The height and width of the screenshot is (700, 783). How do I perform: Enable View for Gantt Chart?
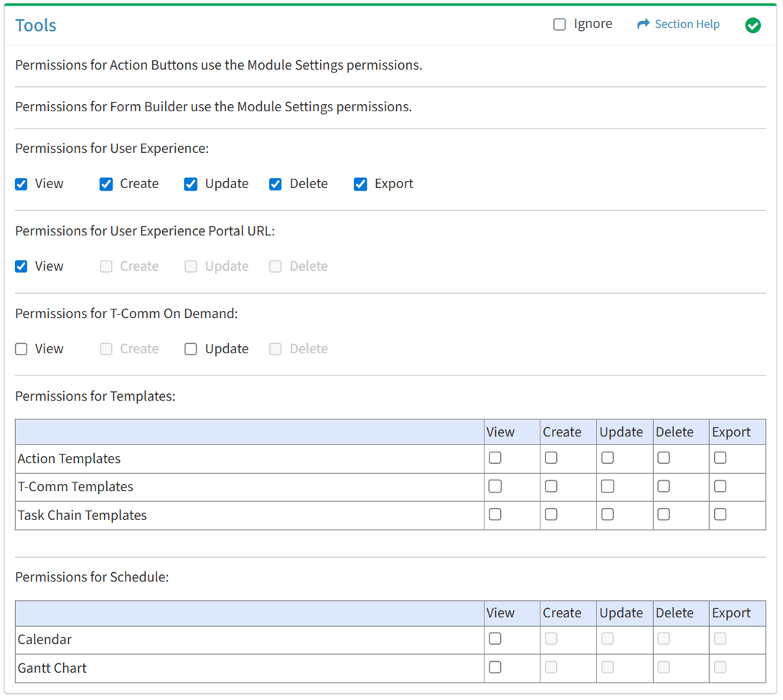[x=495, y=668]
